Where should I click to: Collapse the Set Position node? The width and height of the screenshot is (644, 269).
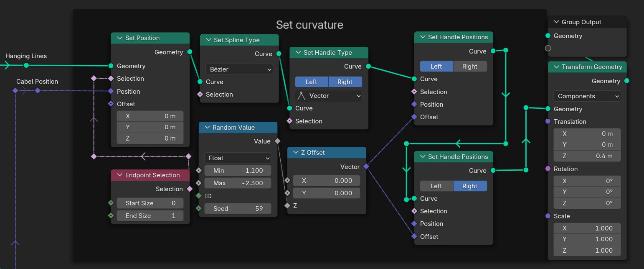point(119,38)
